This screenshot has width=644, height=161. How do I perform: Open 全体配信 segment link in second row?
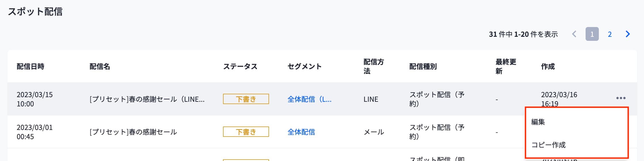pos(301,132)
